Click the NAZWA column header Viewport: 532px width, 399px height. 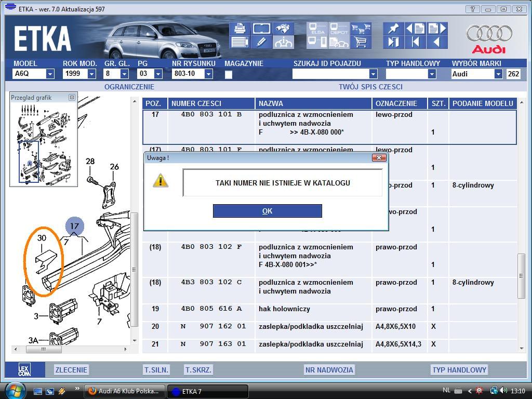tap(313, 103)
